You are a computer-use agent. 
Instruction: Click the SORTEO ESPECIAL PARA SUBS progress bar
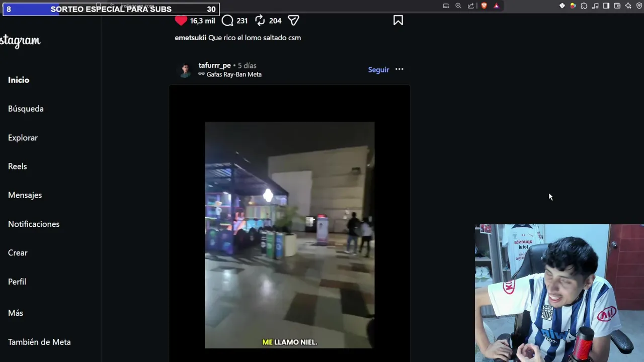click(x=111, y=9)
